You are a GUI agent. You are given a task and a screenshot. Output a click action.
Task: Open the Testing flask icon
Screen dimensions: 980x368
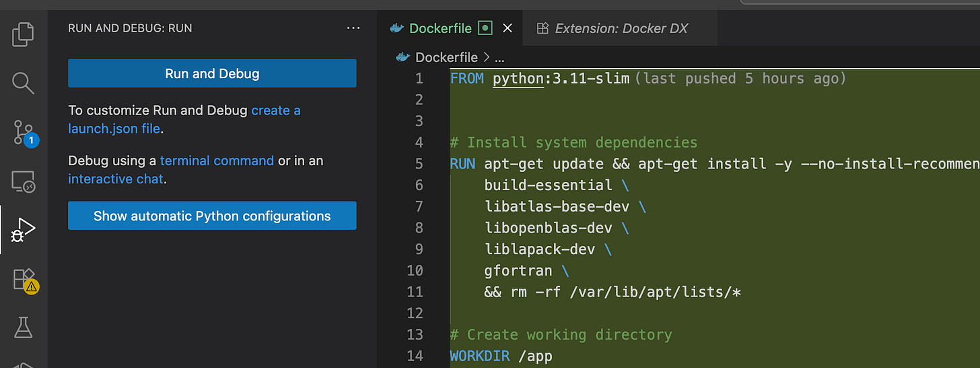(x=23, y=328)
